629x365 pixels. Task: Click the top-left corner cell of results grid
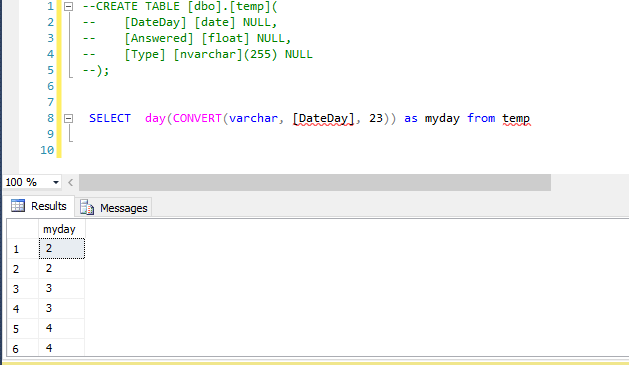[x=23, y=229]
